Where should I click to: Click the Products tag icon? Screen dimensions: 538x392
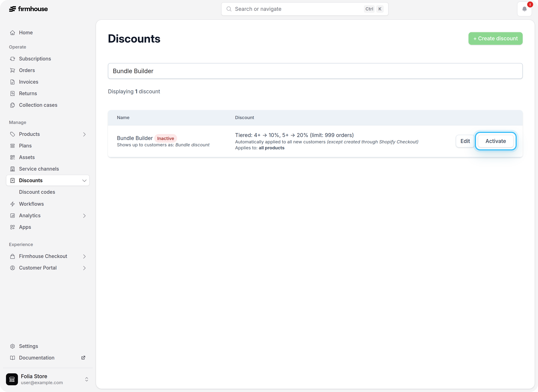click(13, 134)
